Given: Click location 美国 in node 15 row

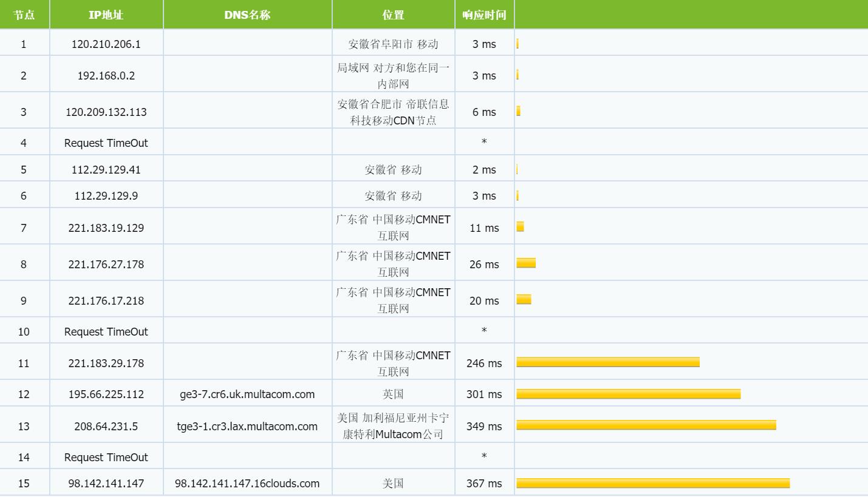Looking at the screenshot, I should tap(393, 484).
